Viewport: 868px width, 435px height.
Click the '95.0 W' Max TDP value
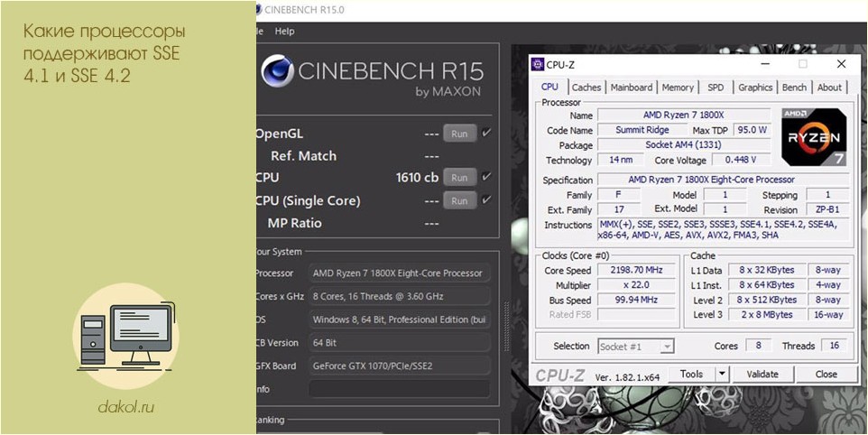tap(752, 130)
